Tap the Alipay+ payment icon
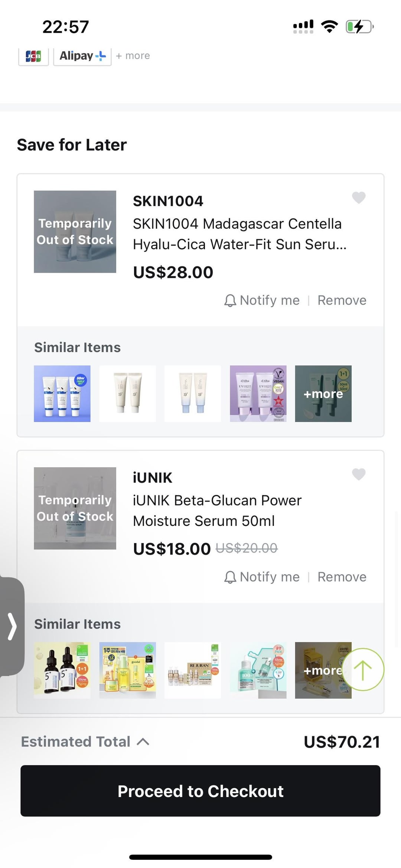Image resolution: width=401 pixels, height=868 pixels. pyautogui.click(x=82, y=56)
